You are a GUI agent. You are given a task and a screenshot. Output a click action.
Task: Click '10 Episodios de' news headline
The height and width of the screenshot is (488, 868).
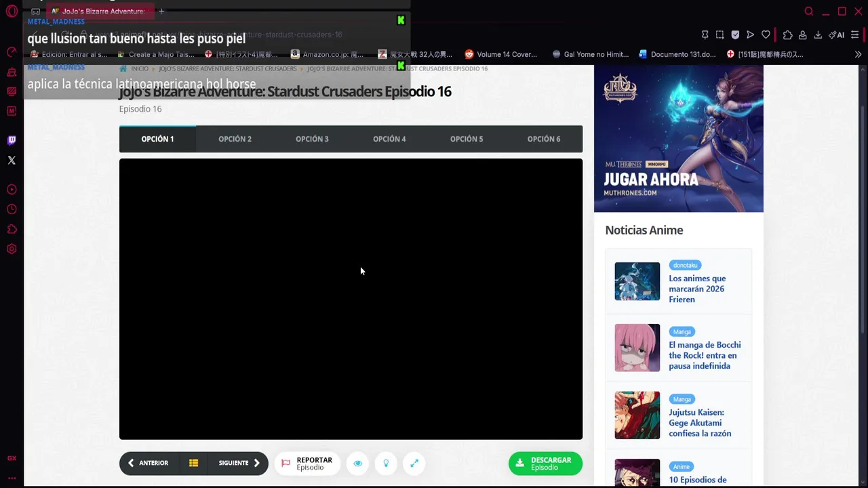(697, 480)
